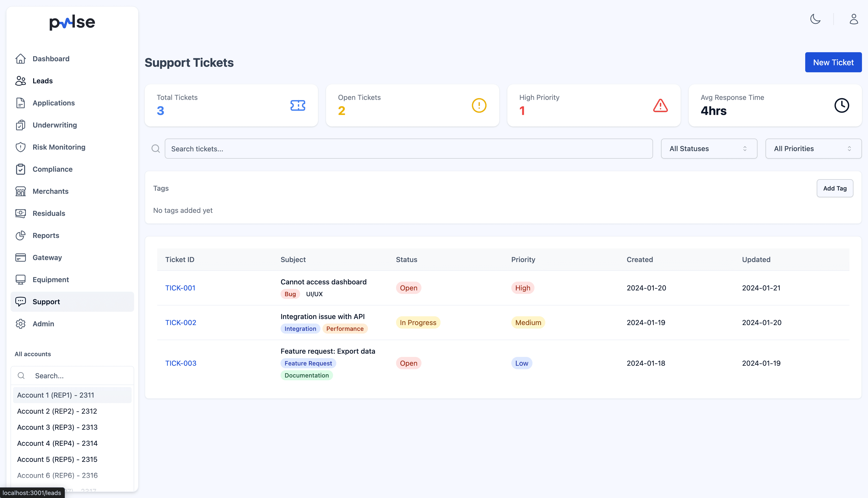Click the Gateway credit card icon
Screen dimensions: 868x498
coord(21,258)
